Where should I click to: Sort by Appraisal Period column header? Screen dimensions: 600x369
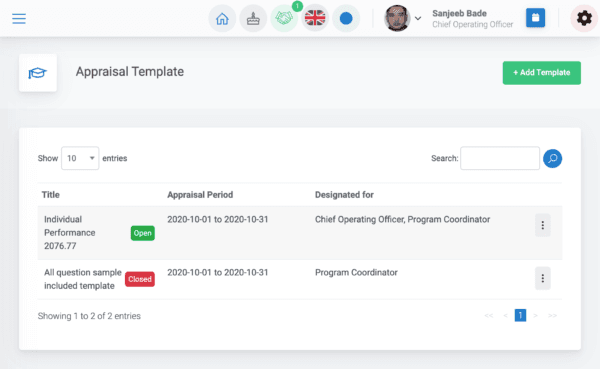(x=200, y=195)
